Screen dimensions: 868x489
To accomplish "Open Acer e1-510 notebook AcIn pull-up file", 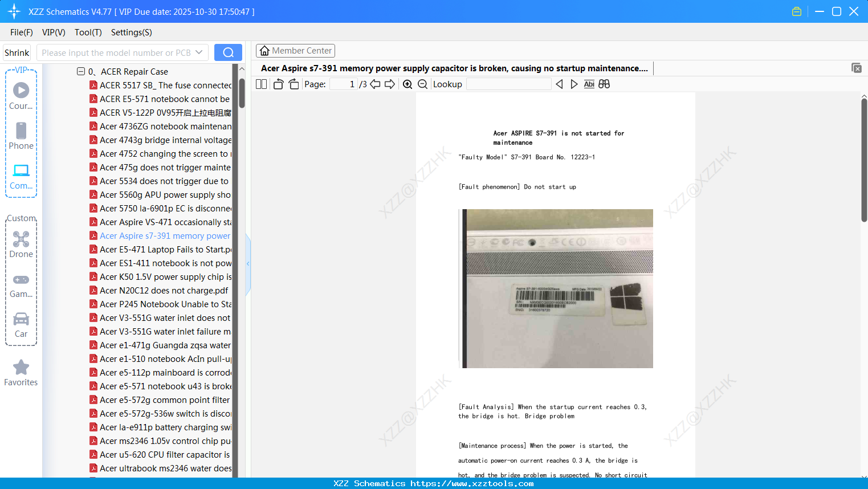I will coord(161,359).
